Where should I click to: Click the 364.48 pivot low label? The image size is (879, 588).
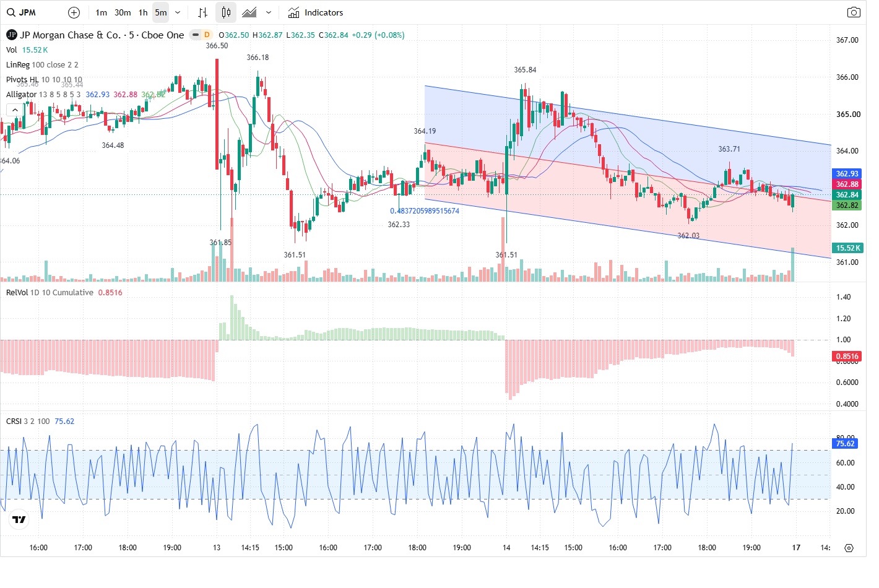point(113,145)
